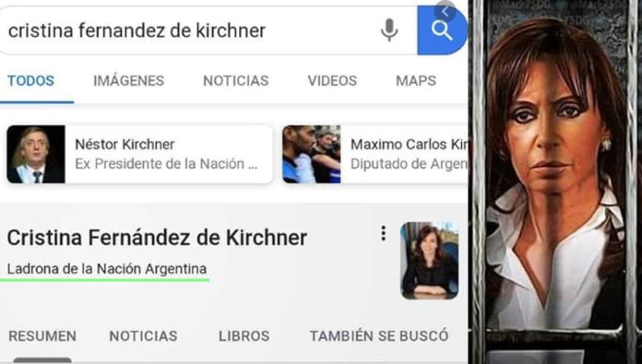Image resolution: width=642 pixels, height=364 pixels.
Task: Tap the microphone voice search icon
Action: click(389, 30)
